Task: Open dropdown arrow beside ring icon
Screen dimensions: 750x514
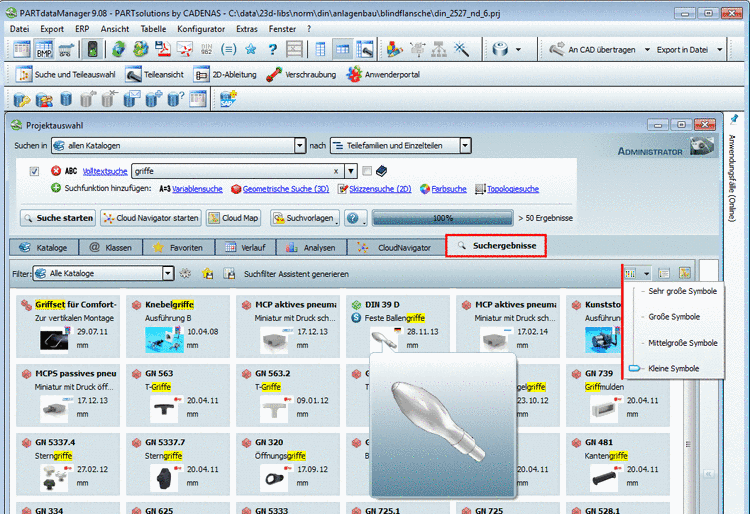Action: point(518,50)
